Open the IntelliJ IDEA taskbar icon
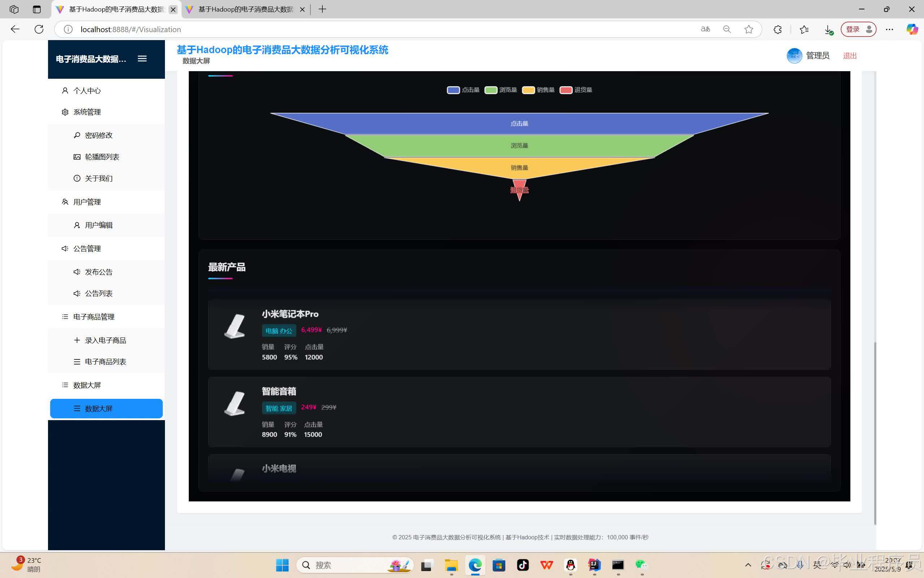The height and width of the screenshot is (578, 924). pyautogui.click(x=594, y=565)
